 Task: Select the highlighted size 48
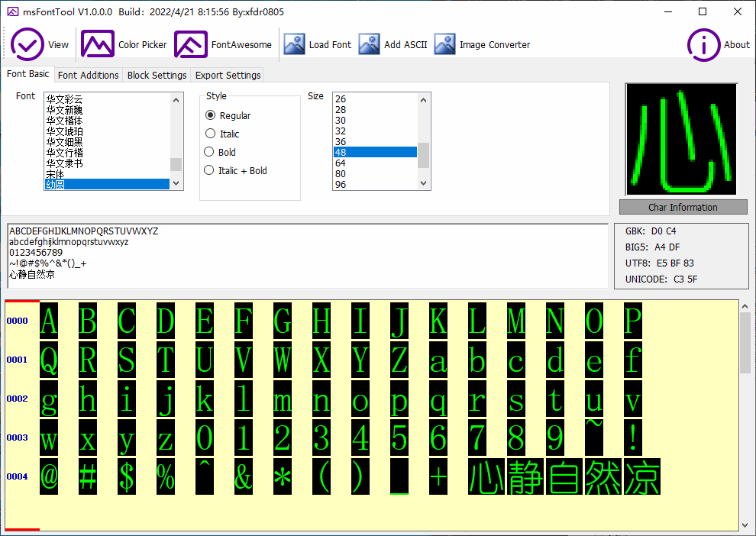tap(375, 152)
